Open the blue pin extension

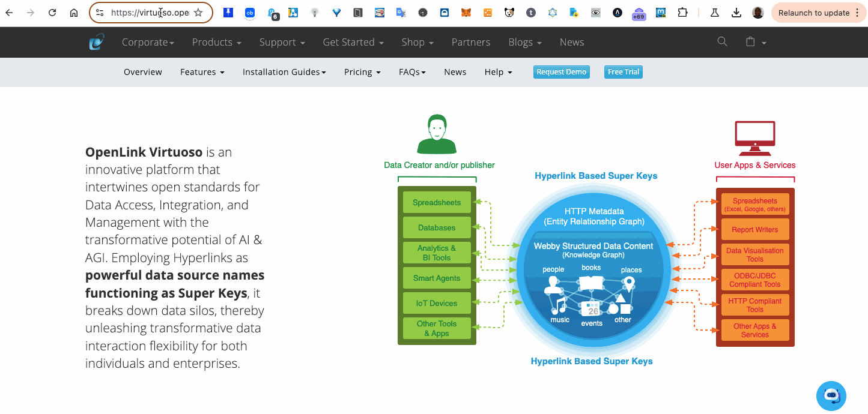point(228,12)
